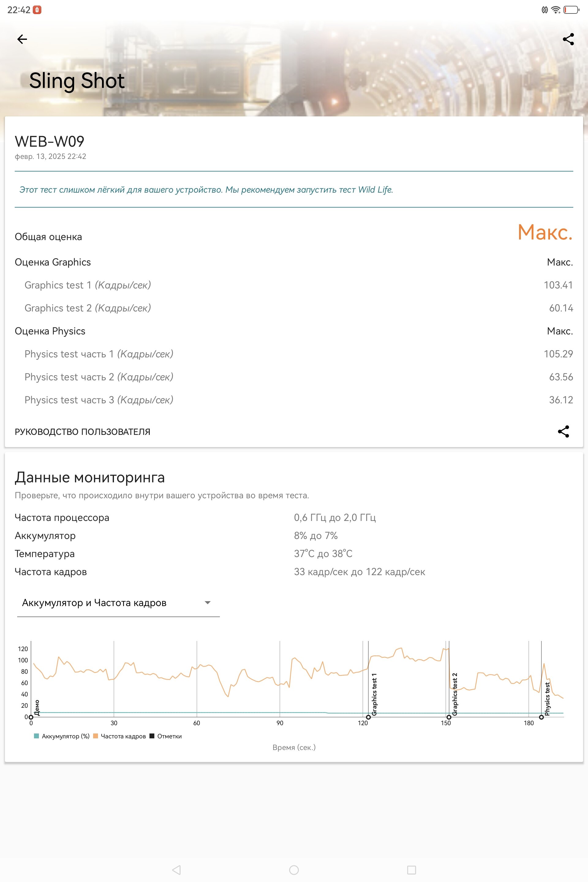Screen dimensions: 588x882
Task: Tap the 'Общая оценка' Макс. score
Action: pyautogui.click(x=545, y=232)
